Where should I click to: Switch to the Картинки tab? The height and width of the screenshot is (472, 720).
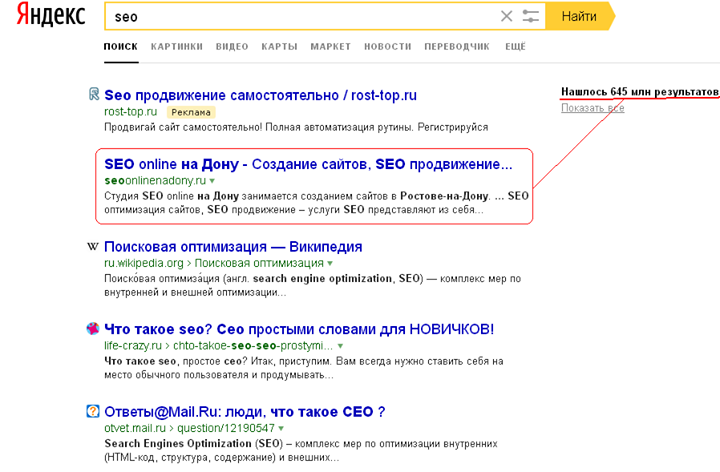[x=176, y=46]
